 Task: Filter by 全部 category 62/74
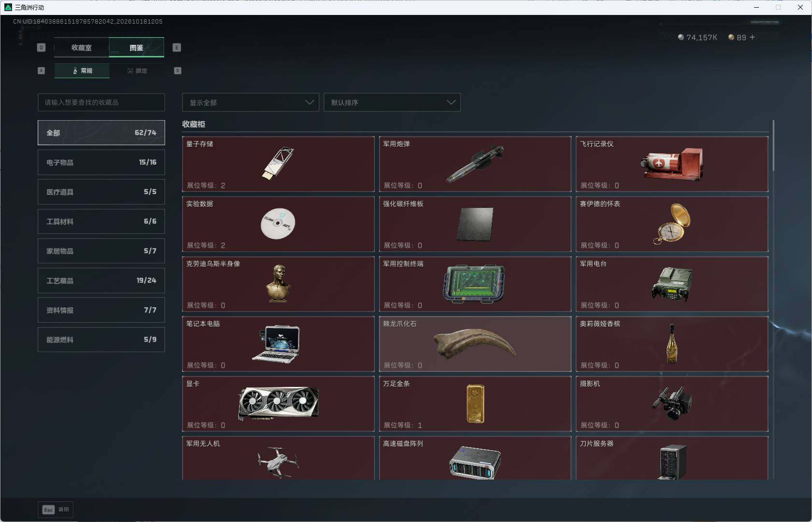click(101, 133)
